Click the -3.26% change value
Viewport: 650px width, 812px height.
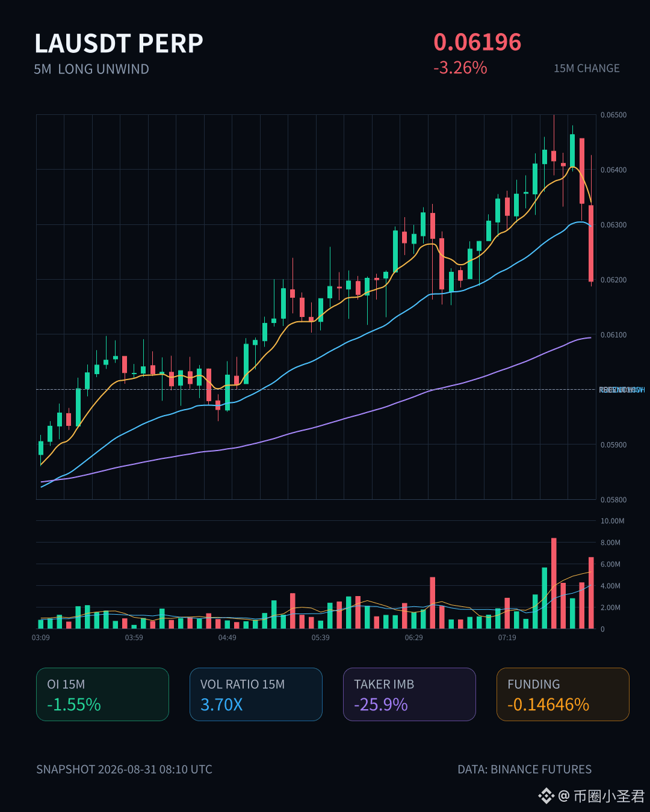460,68
